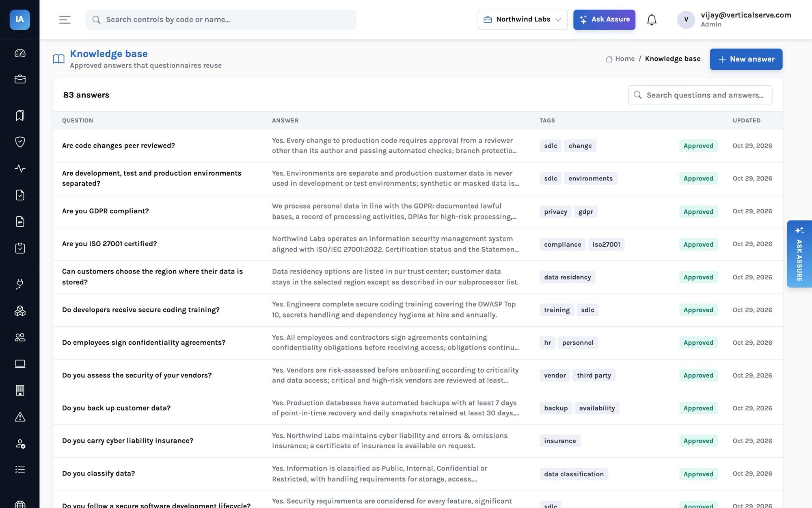Viewport: 812px width, 508px height.
Task: Click the 'environments' tag
Action: [590, 178]
